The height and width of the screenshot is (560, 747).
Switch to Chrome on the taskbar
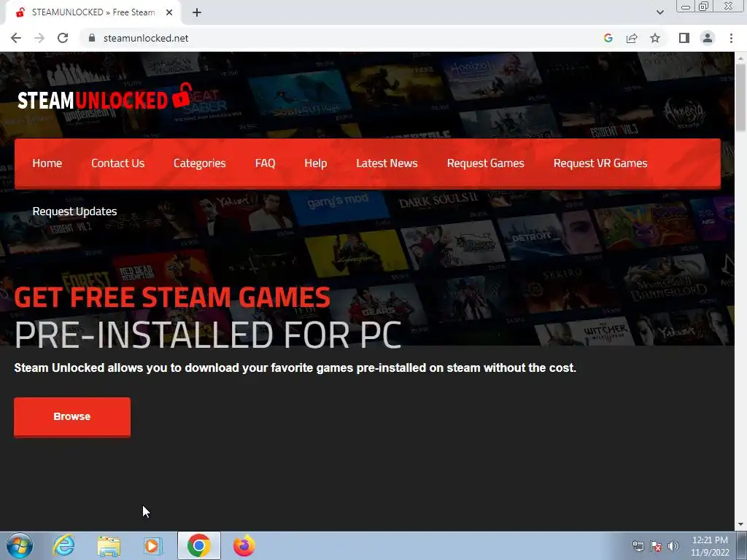198,545
